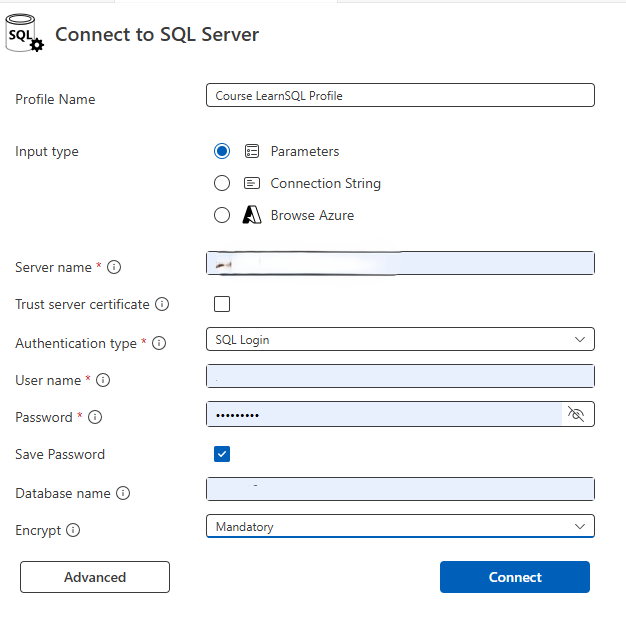Open Encrypt info icon
Viewport: 626px width, 619px height.
coord(73,530)
